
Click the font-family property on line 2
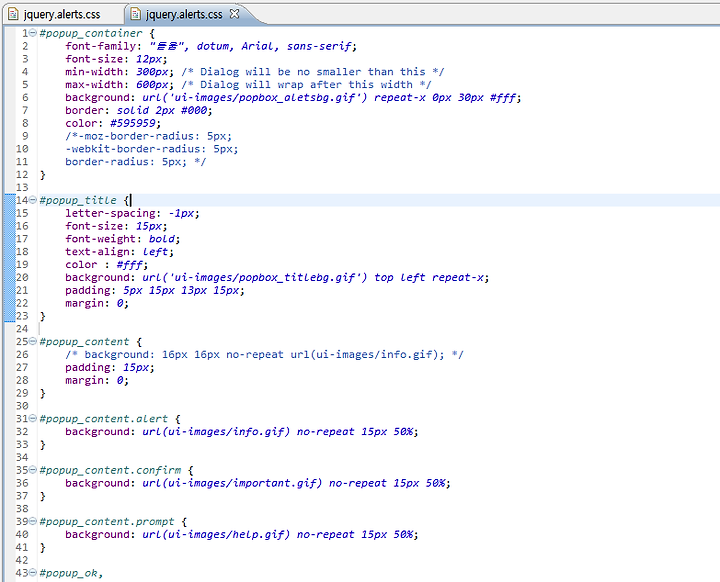101,46
